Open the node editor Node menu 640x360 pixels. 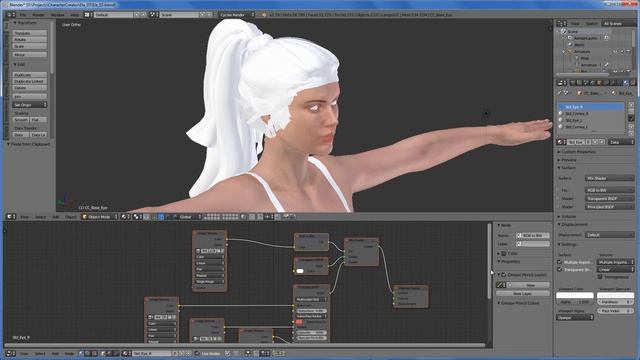tap(69, 353)
